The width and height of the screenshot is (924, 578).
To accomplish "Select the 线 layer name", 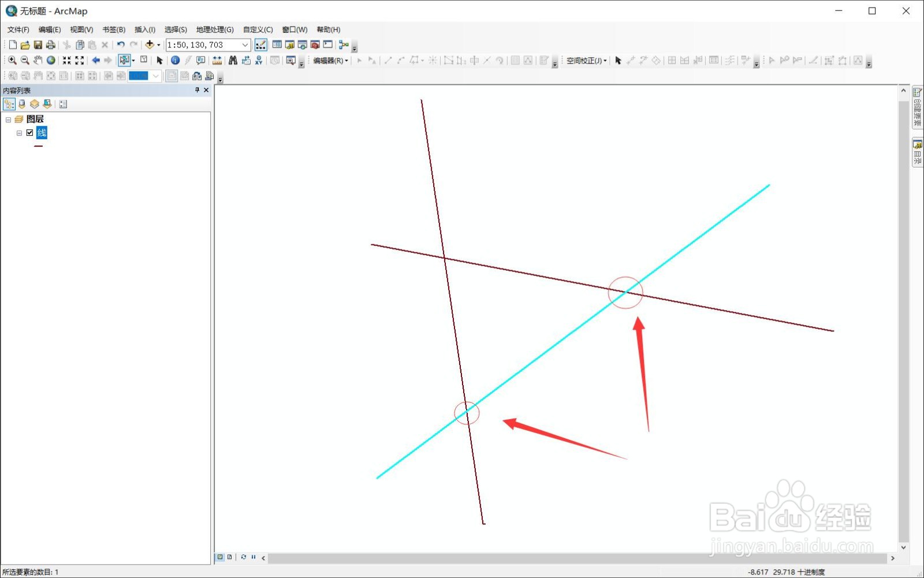I will pos(42,133).
